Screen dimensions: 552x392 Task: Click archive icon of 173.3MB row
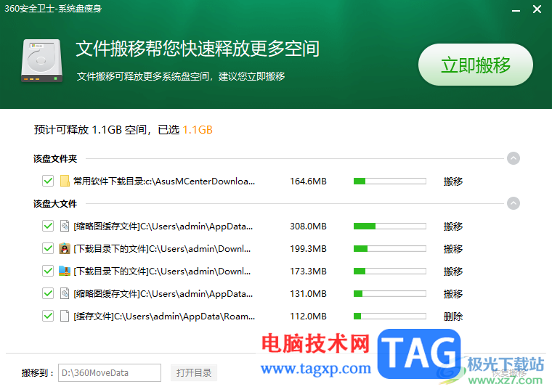[65, 271]
